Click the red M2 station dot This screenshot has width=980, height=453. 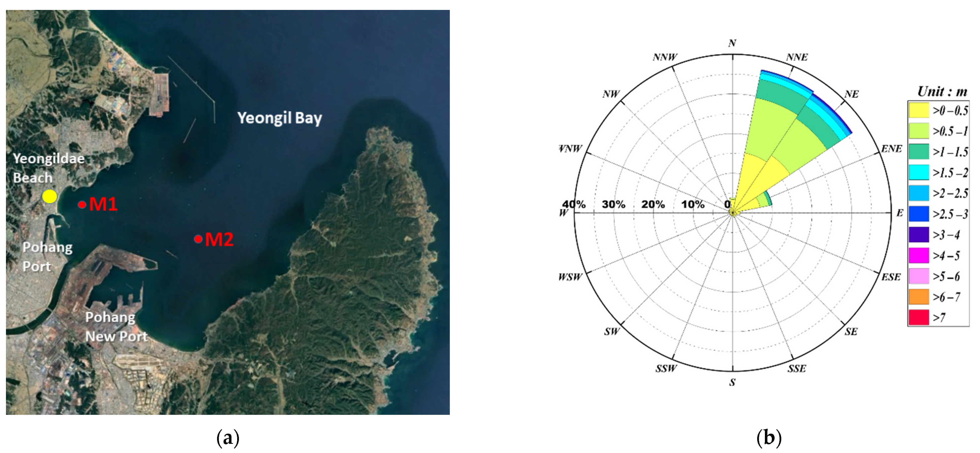point(198,239)
